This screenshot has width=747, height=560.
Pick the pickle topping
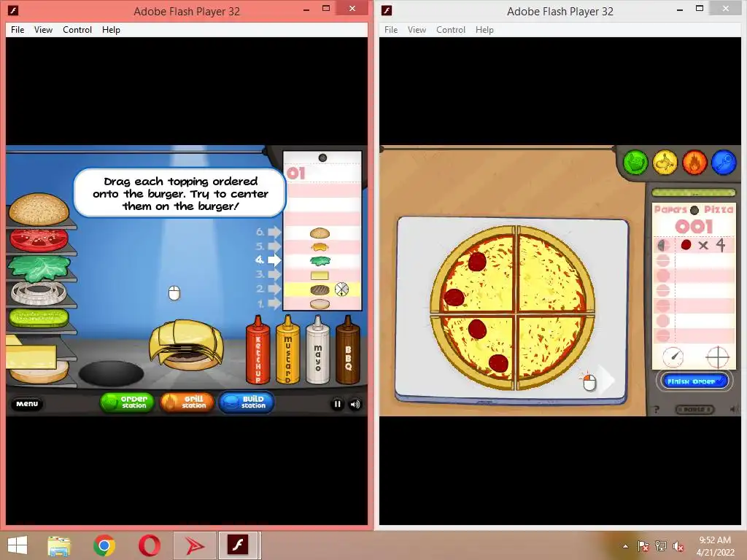pos(39,318)
